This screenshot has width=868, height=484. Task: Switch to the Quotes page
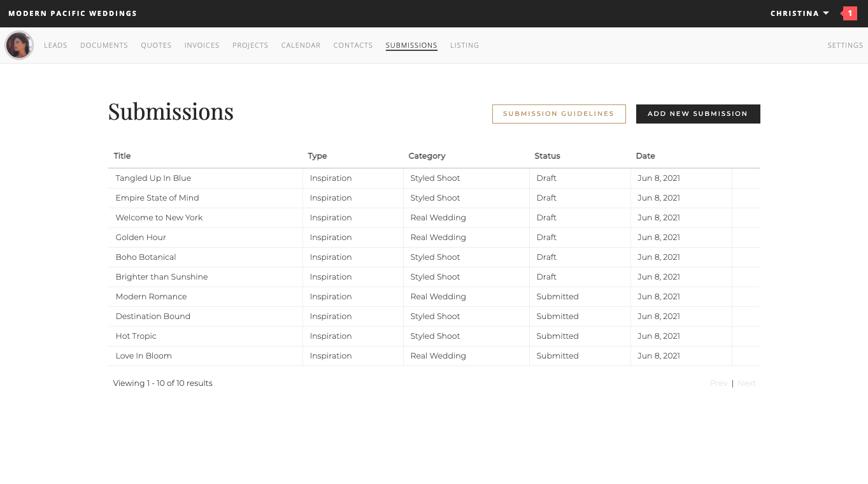156,45
